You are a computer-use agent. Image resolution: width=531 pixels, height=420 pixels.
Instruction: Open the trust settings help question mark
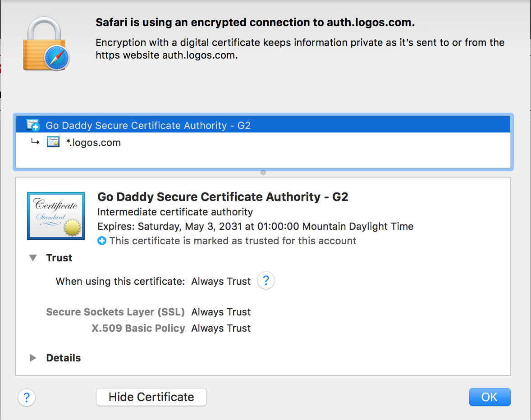[x=266, y=281]
